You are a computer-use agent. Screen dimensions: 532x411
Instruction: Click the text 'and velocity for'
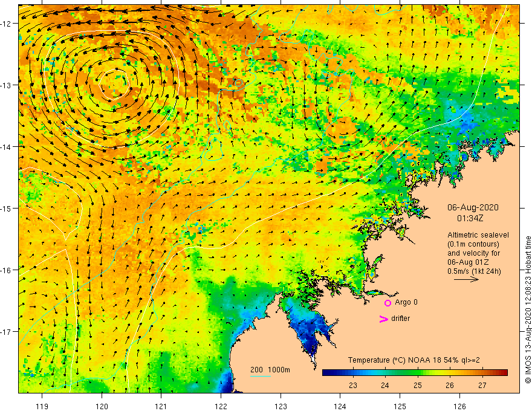(x=473, y=253)
